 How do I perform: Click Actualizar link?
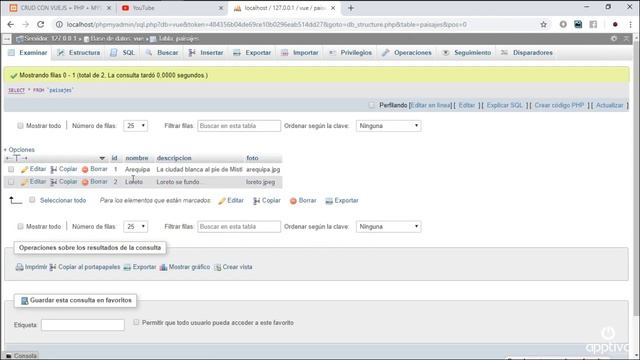coord(609,105)
